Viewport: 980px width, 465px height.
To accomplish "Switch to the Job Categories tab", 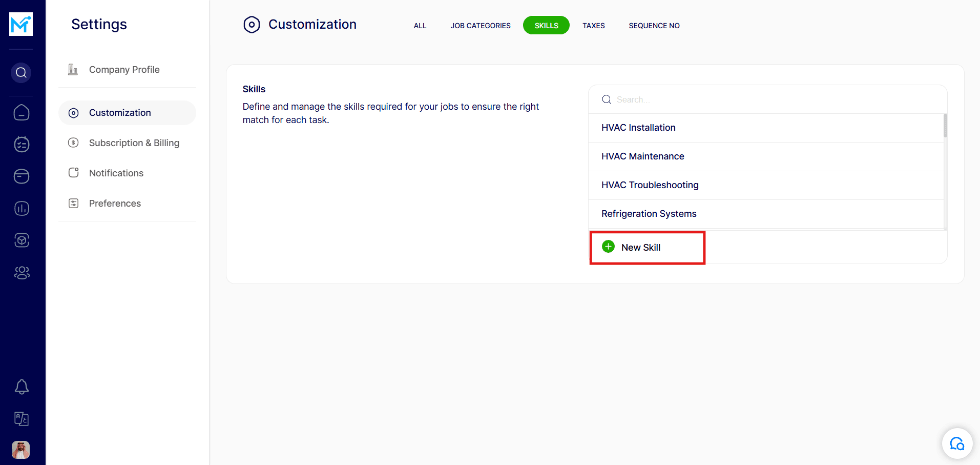I will tap(480, 26).
